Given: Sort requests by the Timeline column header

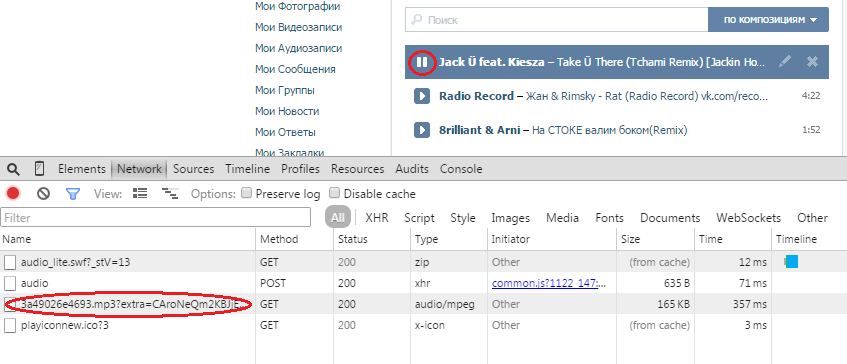Looking at the screenshot, I should (809, 239).
